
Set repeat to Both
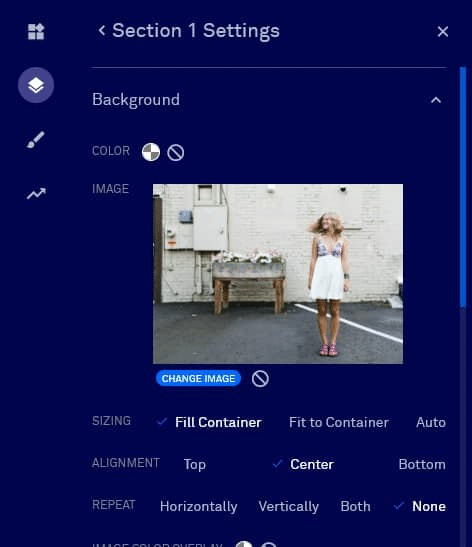(x=355, y=506)
